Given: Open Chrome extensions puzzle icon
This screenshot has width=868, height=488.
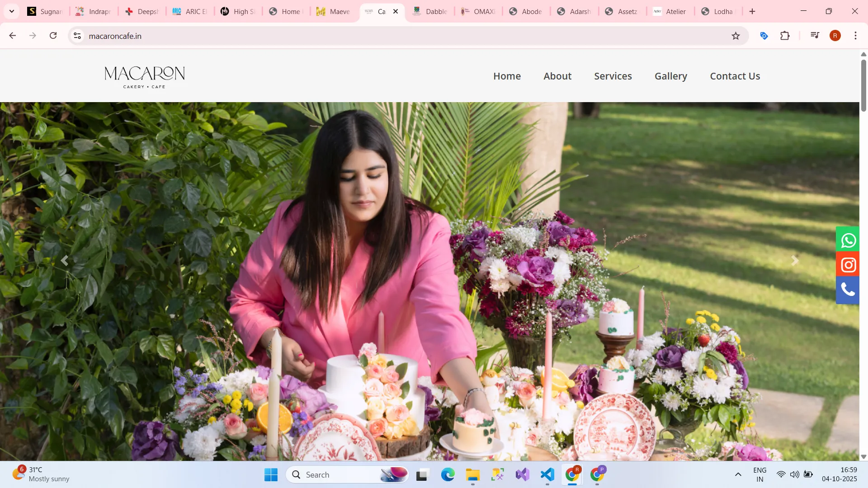Looking at the screenshot, I should 785,36.
